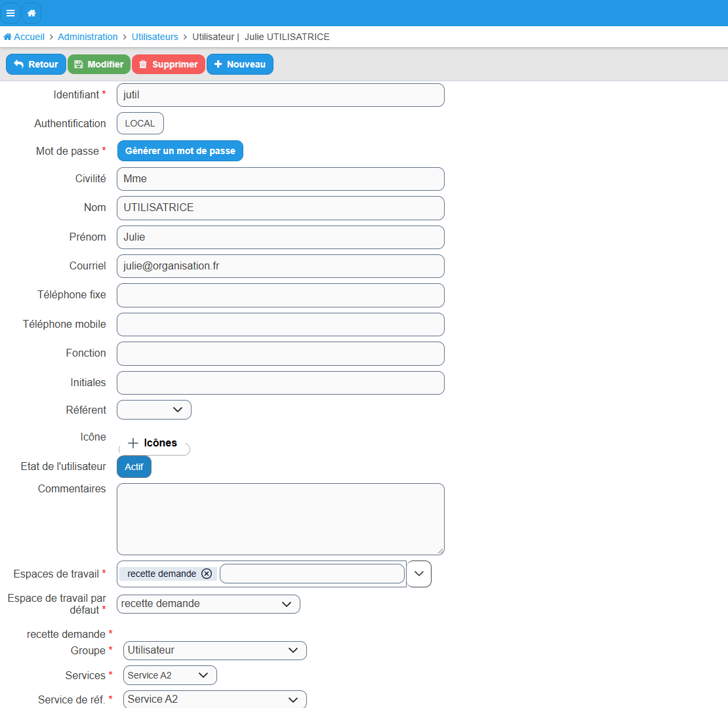Open the Service de réf. dropdown
Image resolution: width=728 pixels, height=708 pixels.
coord(215,699)
